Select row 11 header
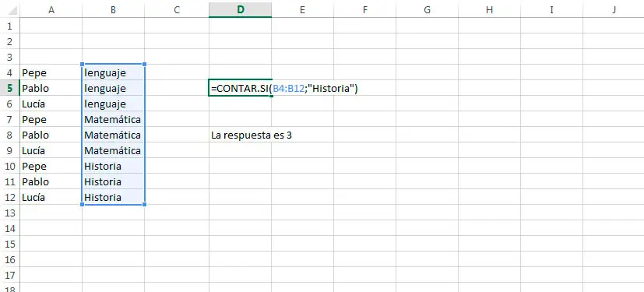 coord(10,182)
